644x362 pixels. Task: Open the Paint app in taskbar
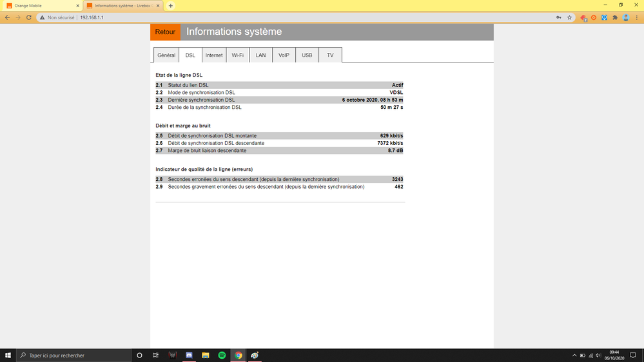(255, 356)
